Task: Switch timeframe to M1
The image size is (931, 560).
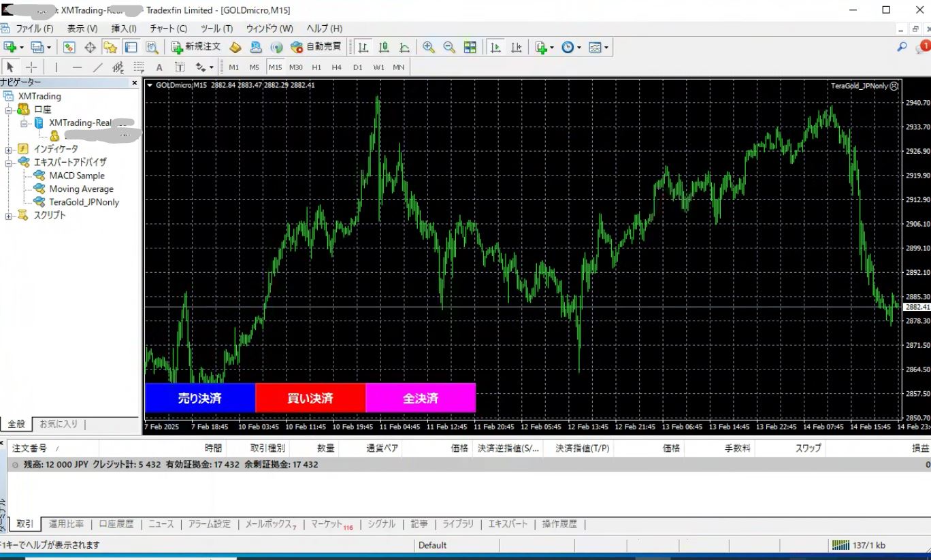Action: [234, 67]
